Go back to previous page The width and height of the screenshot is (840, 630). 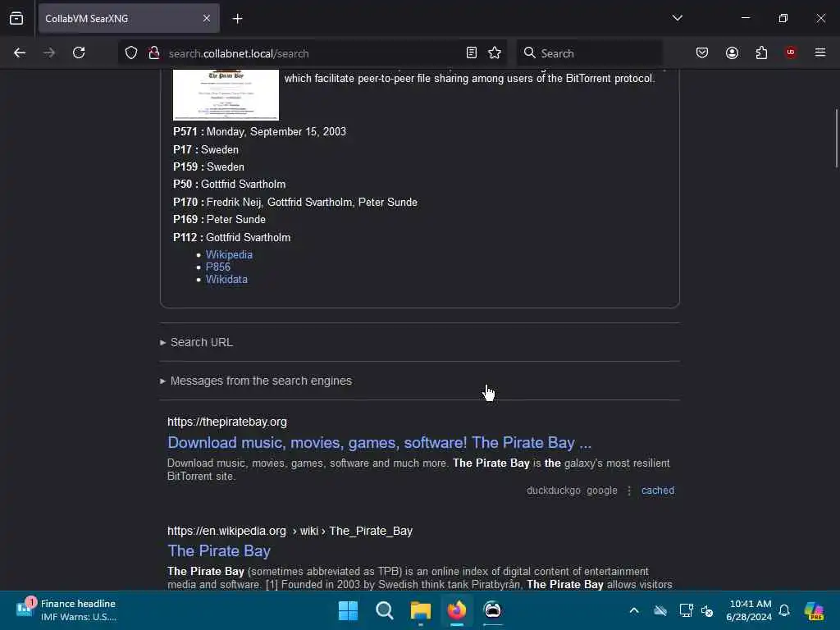[20, 53]
